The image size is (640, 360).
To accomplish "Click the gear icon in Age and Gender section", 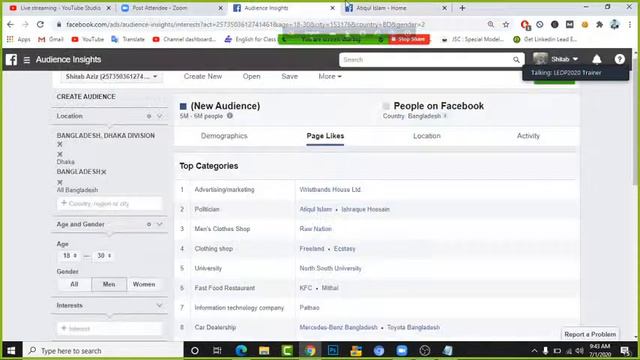I will click(149, 224).
